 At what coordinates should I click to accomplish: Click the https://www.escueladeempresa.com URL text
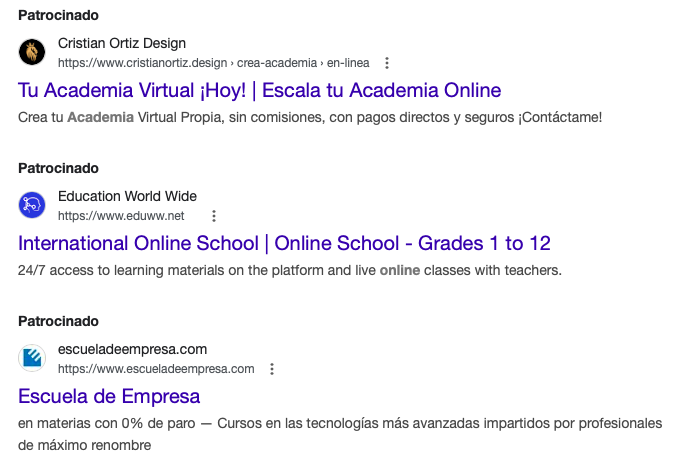pyautogui.click(x=156, y=369)
